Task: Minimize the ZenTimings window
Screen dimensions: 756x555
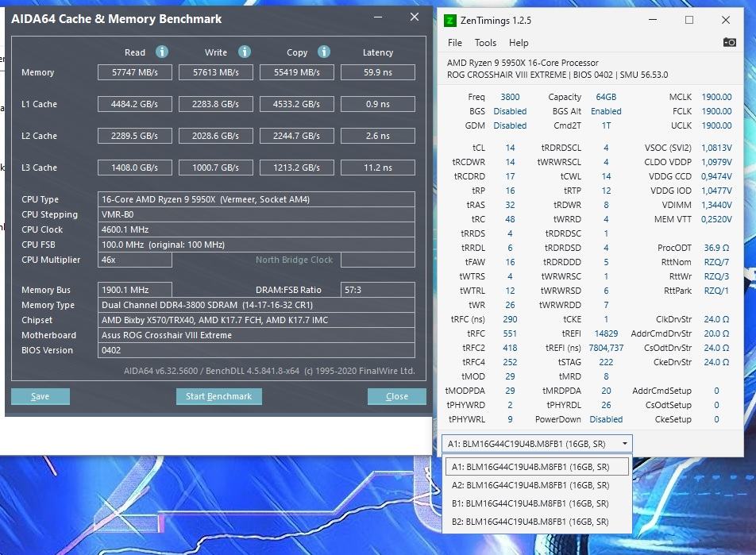Action: coord(653,20)
